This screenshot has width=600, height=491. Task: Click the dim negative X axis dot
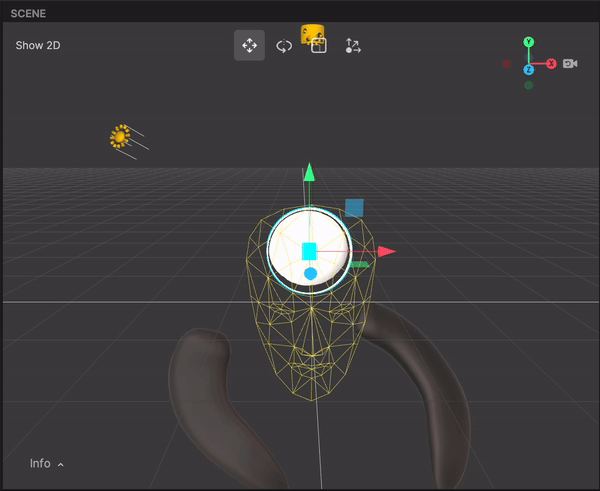pos(506,64)
